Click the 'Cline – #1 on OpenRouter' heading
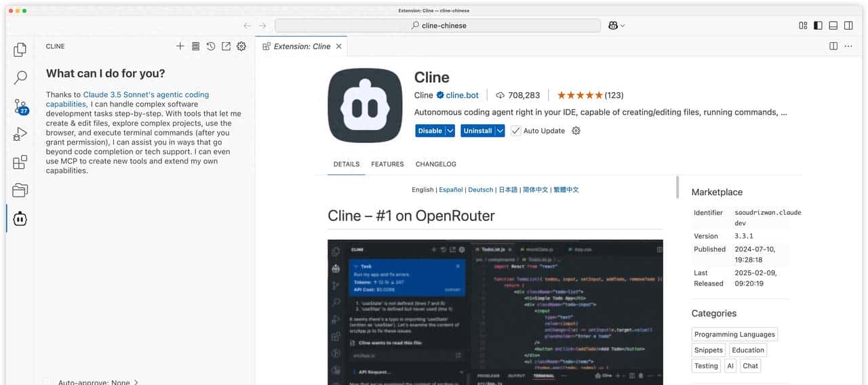The image size is (868, 385). [411, 216]
